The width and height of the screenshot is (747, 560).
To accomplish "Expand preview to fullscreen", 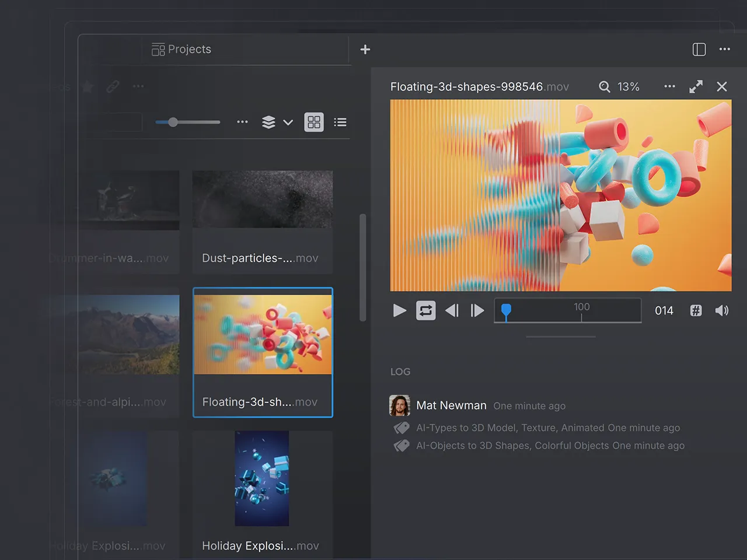I will [696, 87].
